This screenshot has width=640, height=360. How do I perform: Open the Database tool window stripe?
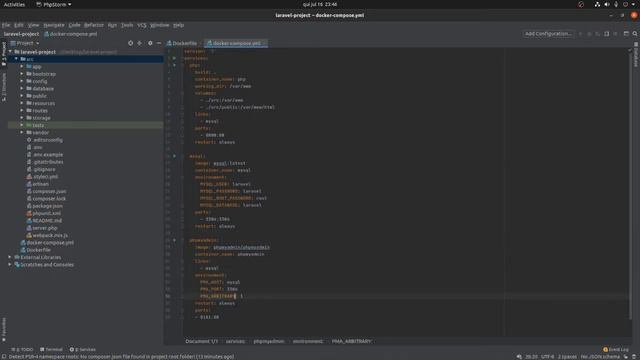point(636,55)
